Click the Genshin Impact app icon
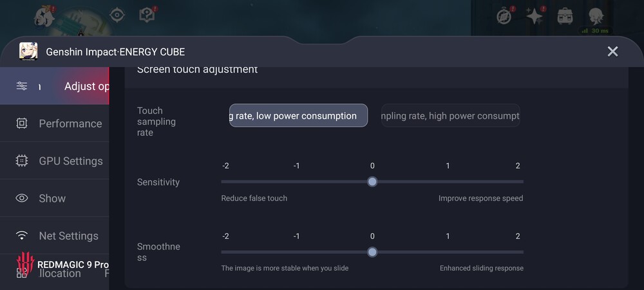The width and height of the screenshot is (644, 290). pos(28,52)
